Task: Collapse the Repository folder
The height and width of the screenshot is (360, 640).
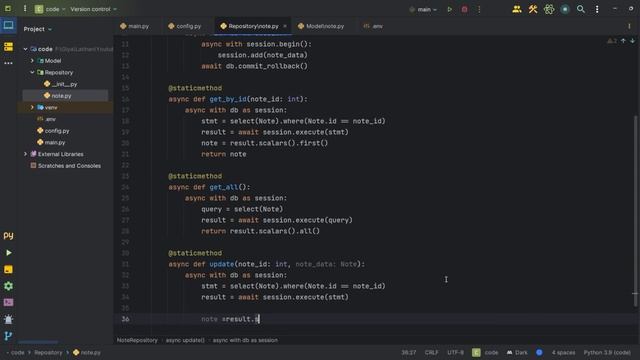Action: (32, 72)
